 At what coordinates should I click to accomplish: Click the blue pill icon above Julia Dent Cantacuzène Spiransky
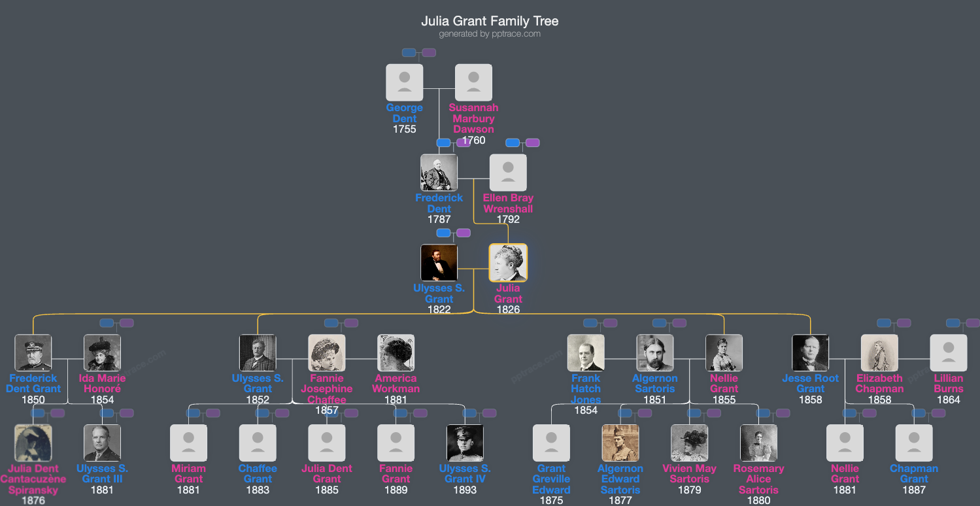pyautogui.click(x=37, y=413)
